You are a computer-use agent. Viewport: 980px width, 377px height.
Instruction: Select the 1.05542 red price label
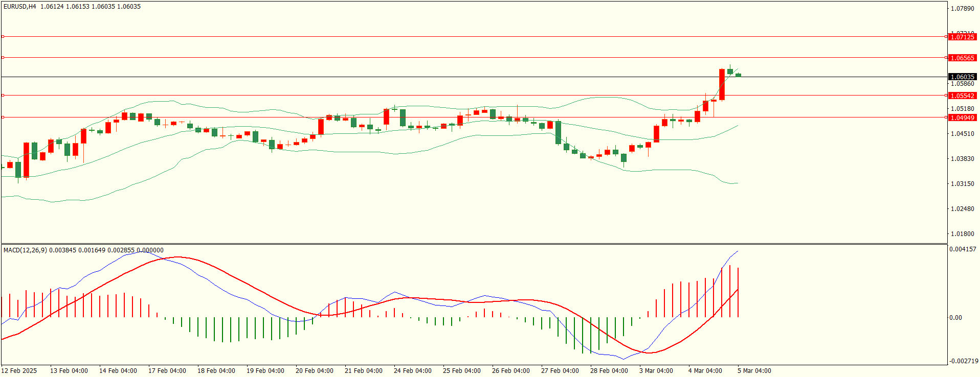(x=962, y=96)
